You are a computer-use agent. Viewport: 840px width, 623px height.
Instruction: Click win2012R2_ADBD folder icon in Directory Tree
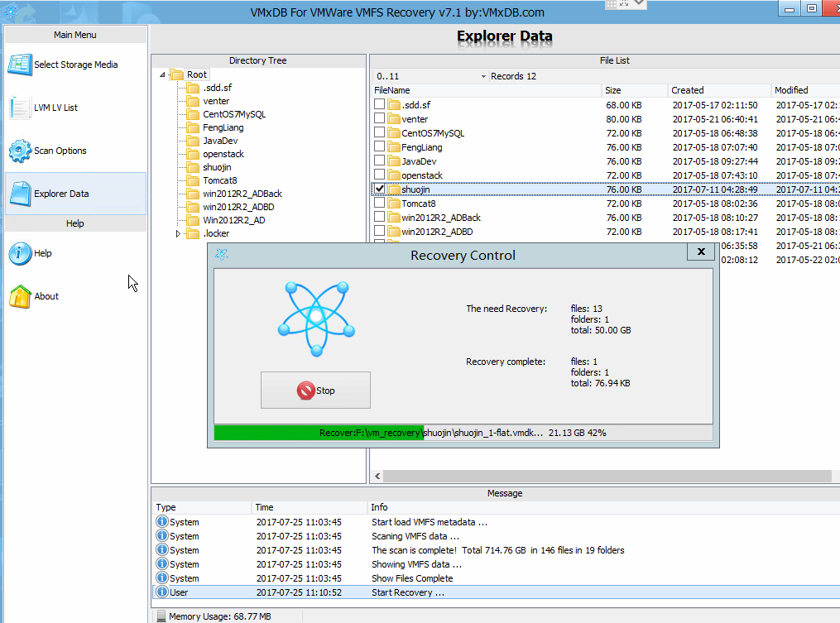pyautogui.click(x=193, y=207)
